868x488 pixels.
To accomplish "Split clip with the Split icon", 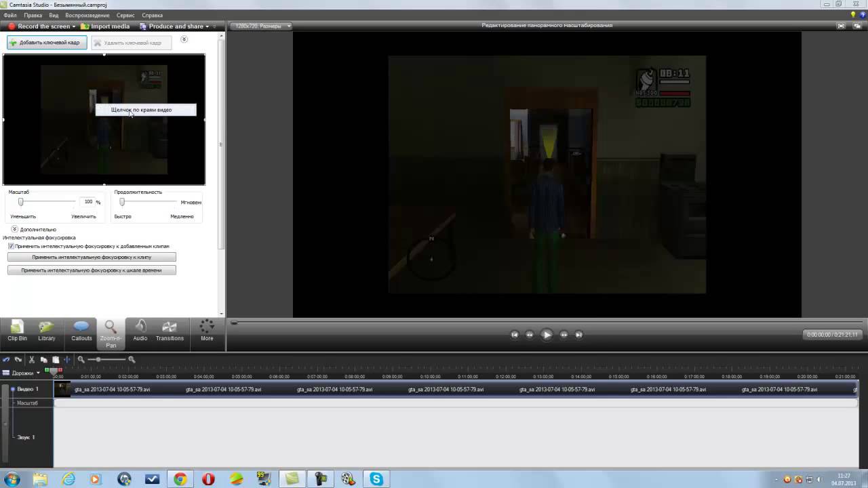I will pyautogui.click(x=66, y=360).
